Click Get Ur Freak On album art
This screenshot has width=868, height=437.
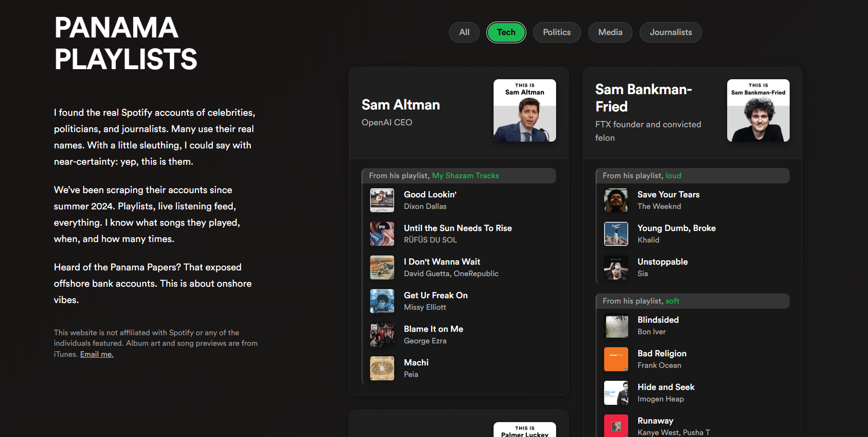(382, 301)
